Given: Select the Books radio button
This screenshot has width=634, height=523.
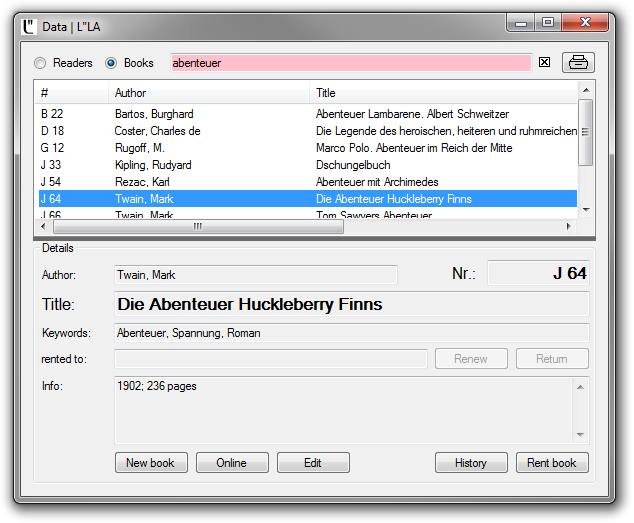Looking at the screenshot, I should click(x=111, y=63).
